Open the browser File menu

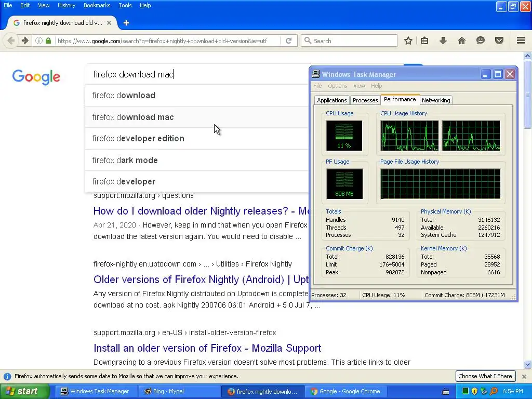pyautogui.click(x=8, y=5)
